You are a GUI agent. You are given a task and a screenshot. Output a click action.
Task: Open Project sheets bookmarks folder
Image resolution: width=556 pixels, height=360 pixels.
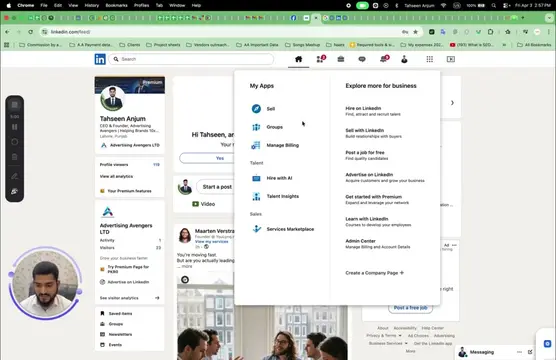[x=163, y=45]
